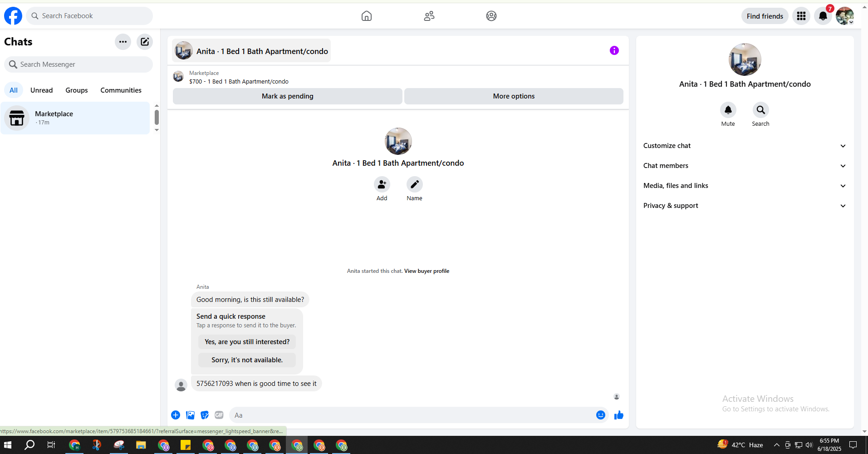This screenshot has width=868, height=454.
Task: Send a thumbs-up like
Action: pos(619,415)
